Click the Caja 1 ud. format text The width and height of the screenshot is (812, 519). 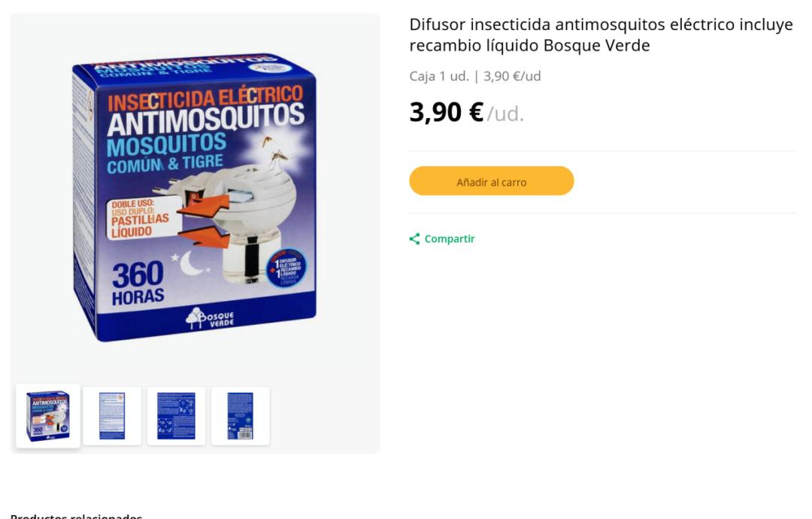[438, 76]
